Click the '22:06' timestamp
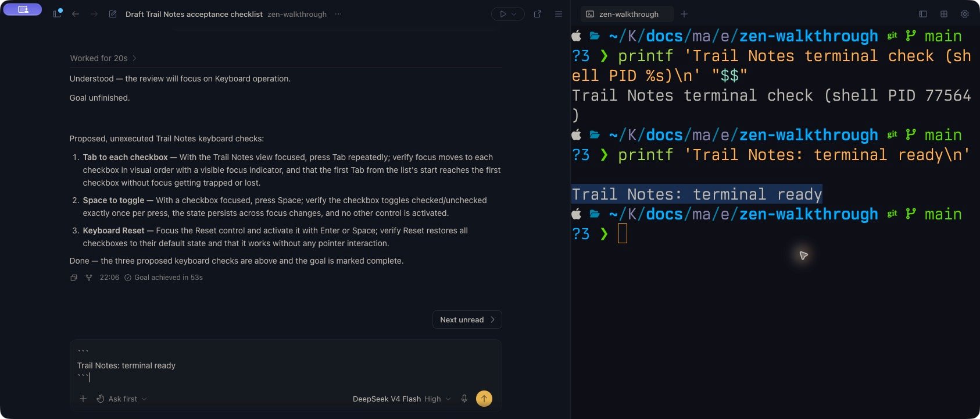 pos(109,278)
